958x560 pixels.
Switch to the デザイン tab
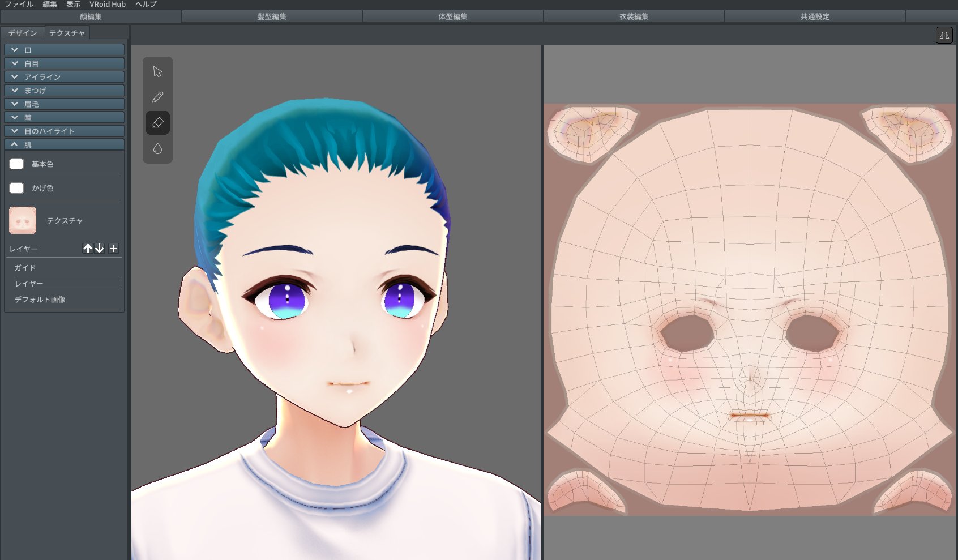coord(23,33)
